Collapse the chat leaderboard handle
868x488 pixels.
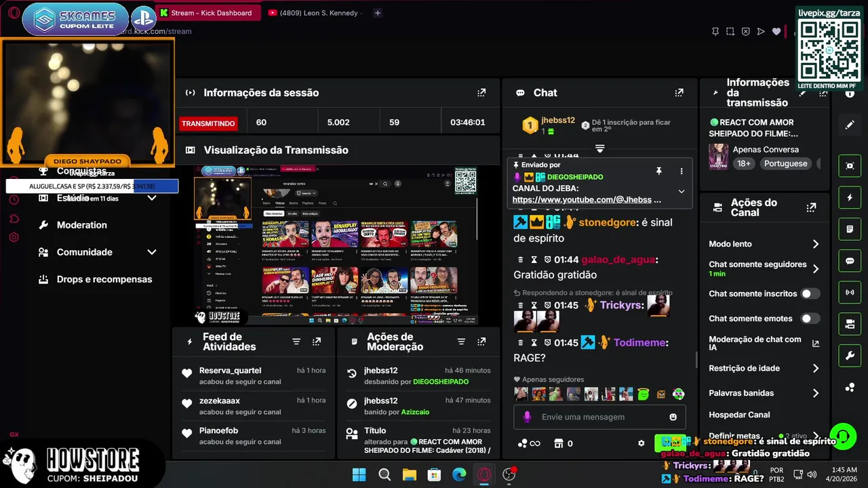click(599, 148)
